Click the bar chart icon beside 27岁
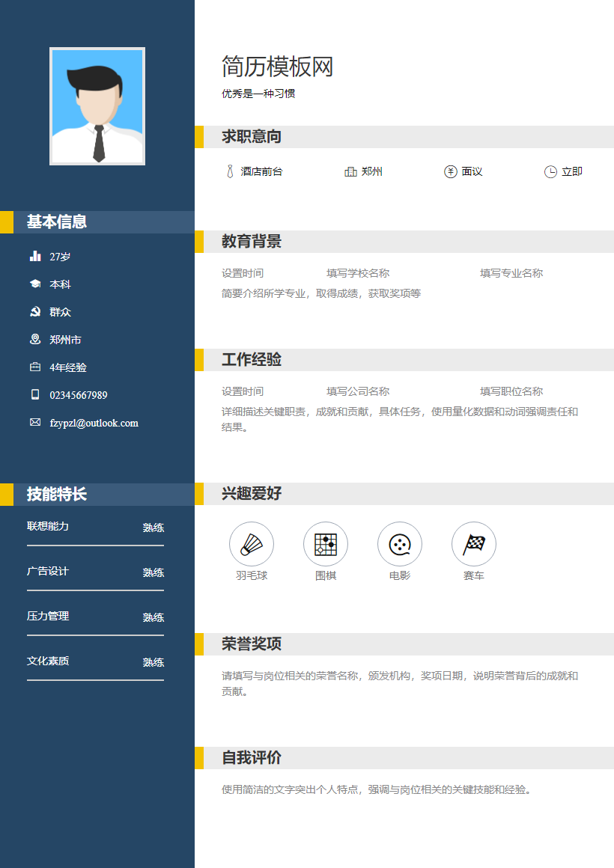 35,257
